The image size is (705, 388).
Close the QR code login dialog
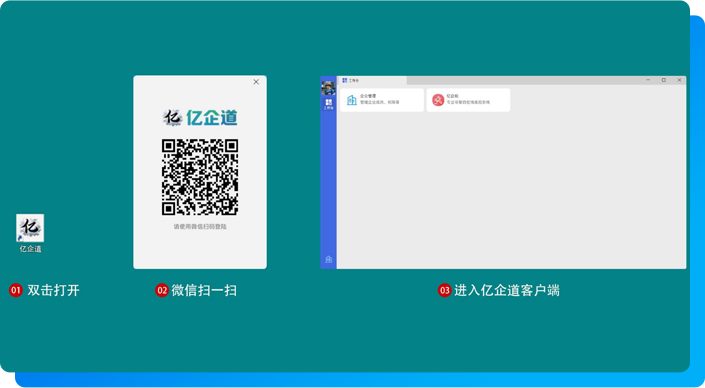coord(256,82)
